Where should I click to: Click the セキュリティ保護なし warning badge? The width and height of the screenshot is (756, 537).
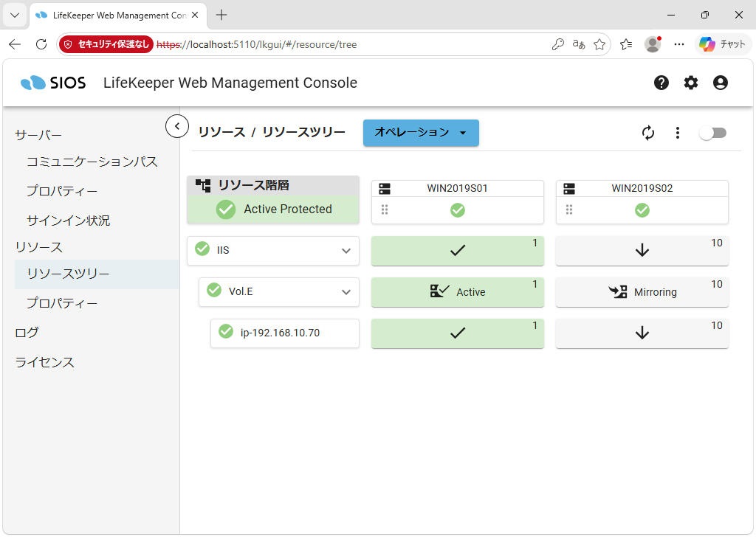tap(106, 44)
